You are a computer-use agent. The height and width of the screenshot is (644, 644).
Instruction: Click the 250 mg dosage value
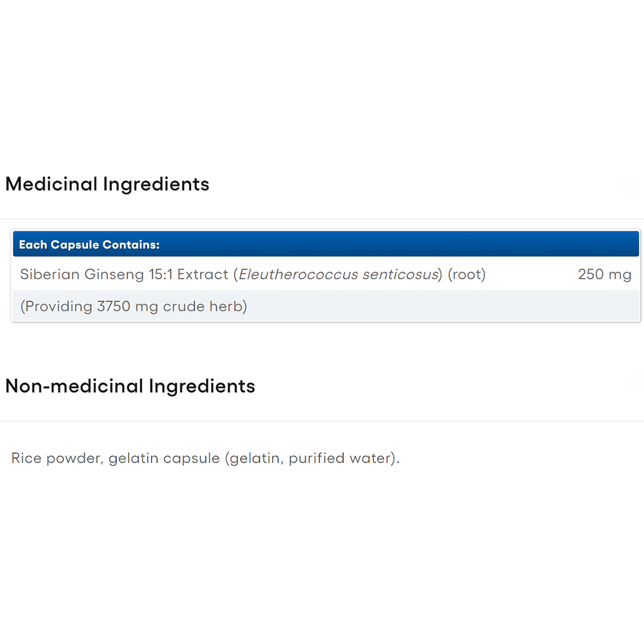point(604,275)
